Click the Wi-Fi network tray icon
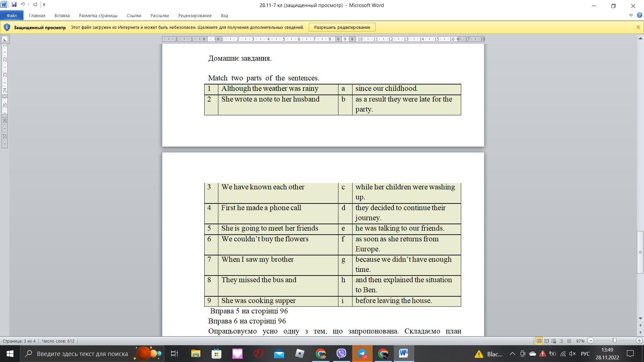Screen dimensions: 644x362 pos(562,354)
